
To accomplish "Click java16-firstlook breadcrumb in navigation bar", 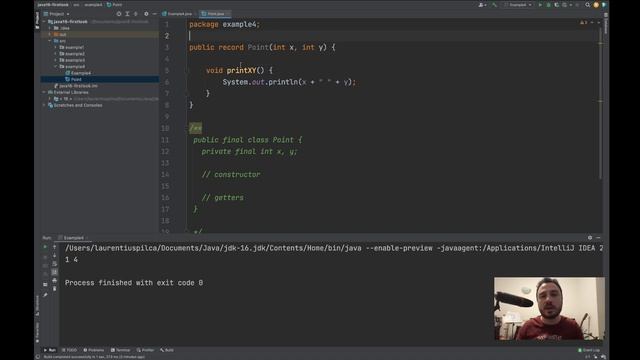I will click(53, 5).
